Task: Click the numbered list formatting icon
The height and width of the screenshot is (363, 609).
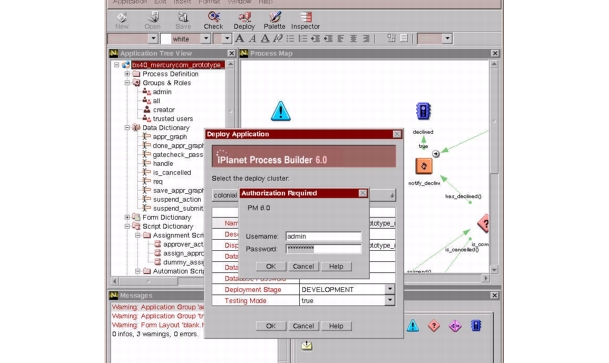Action: [303, 38]
